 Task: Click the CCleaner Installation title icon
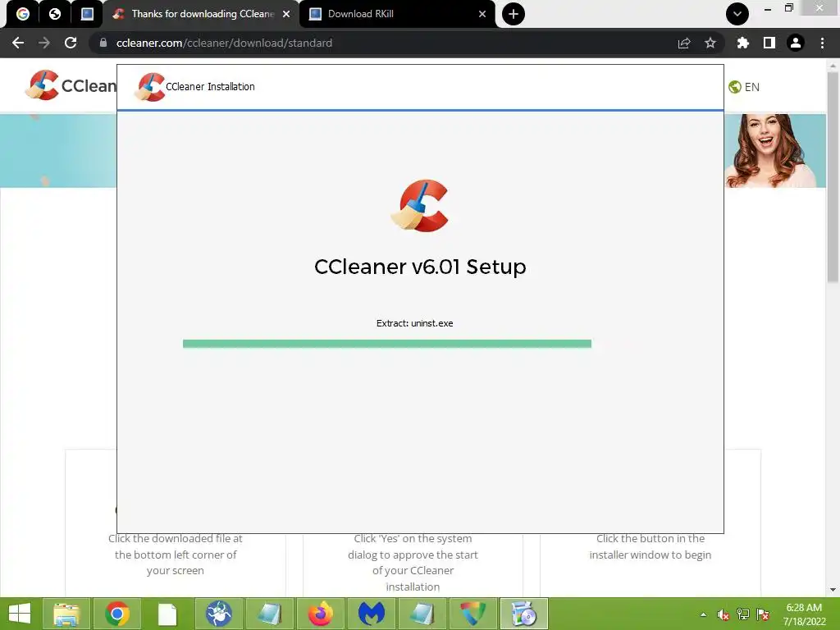(x=150, y=87)
